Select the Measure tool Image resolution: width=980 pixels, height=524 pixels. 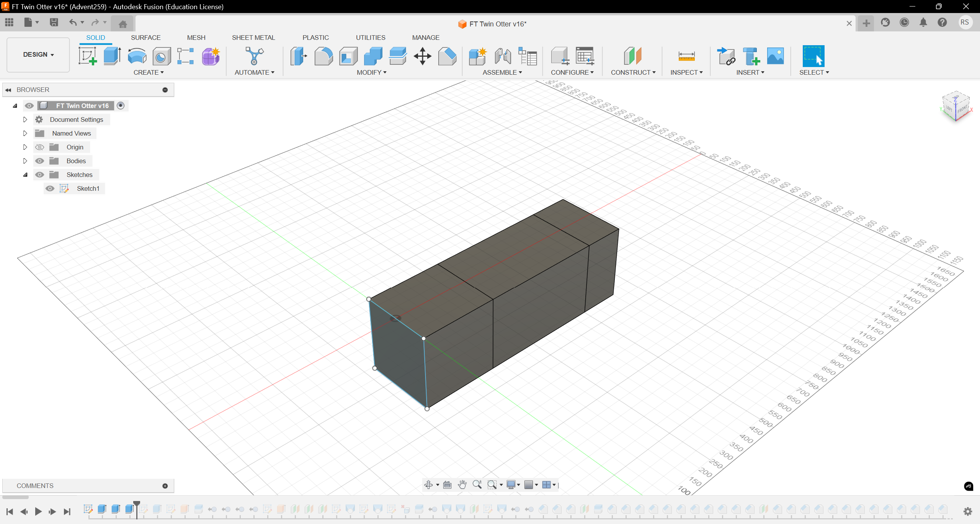(686, 56)
